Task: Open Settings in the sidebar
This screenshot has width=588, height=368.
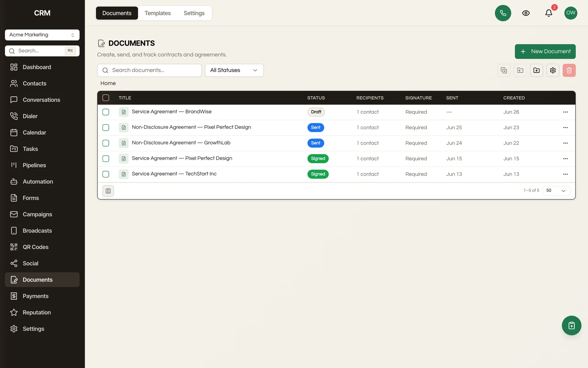Action: [42, 329]
